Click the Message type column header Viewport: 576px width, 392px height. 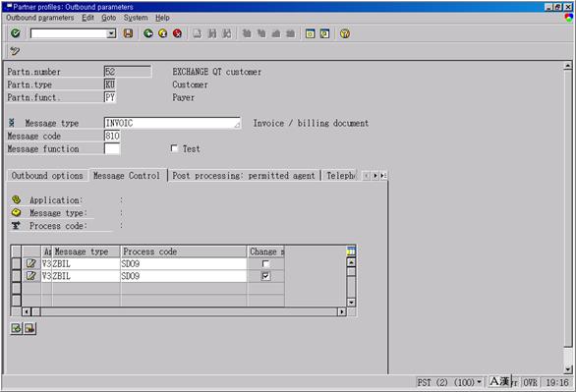(x=86, y=252)
